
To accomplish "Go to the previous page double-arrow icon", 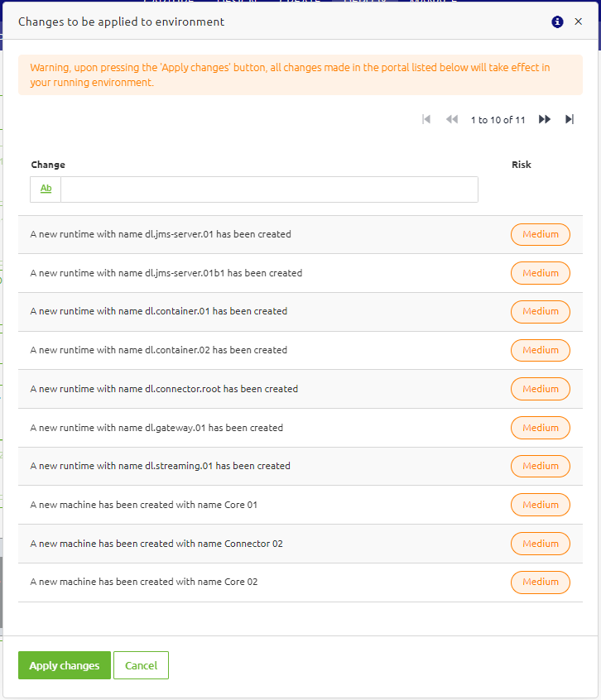I will 452,119.
